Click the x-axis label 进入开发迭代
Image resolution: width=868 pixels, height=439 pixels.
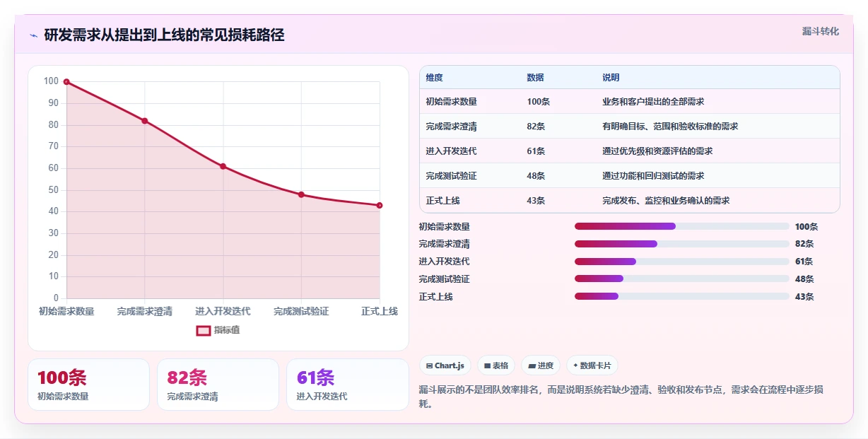pyautogui.click(x=223, y=311)
